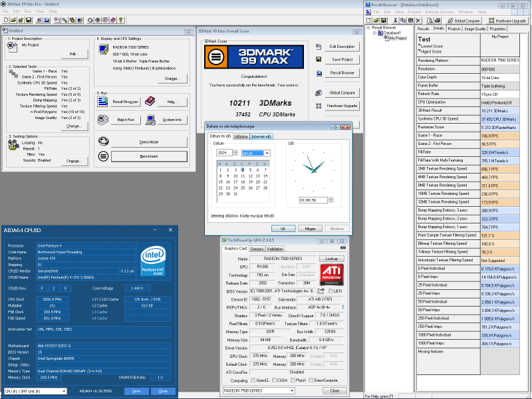Click OK in the date and time dialog
Viewport: 532px width, 399px height.
point(283,229)
